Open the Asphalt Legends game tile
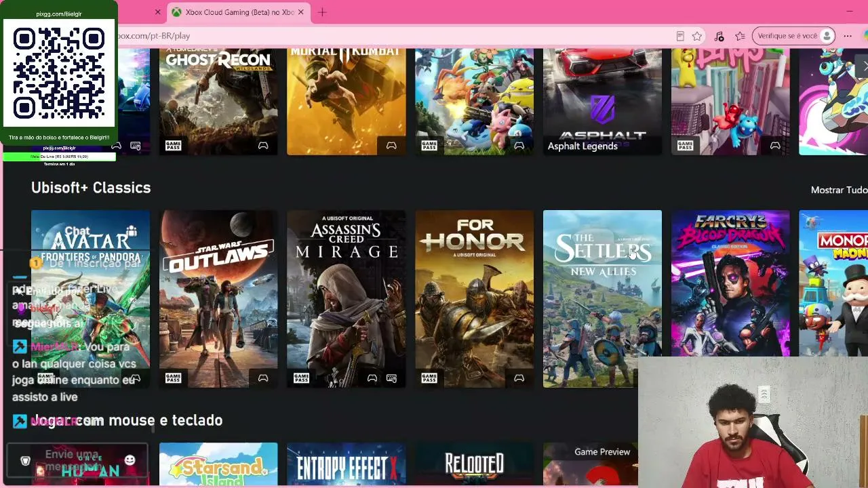This screenshot has height=488, width=868. pyautogui.click(x=602, y=102)
